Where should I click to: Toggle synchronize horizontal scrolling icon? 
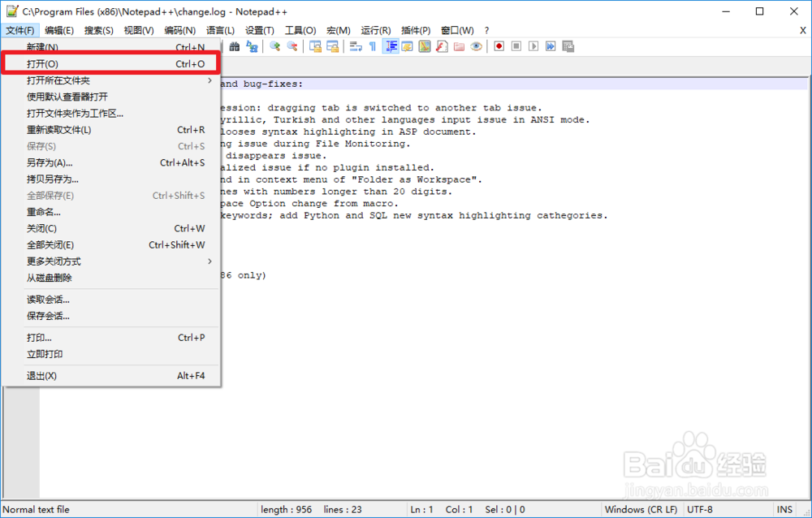click(332, 46)
